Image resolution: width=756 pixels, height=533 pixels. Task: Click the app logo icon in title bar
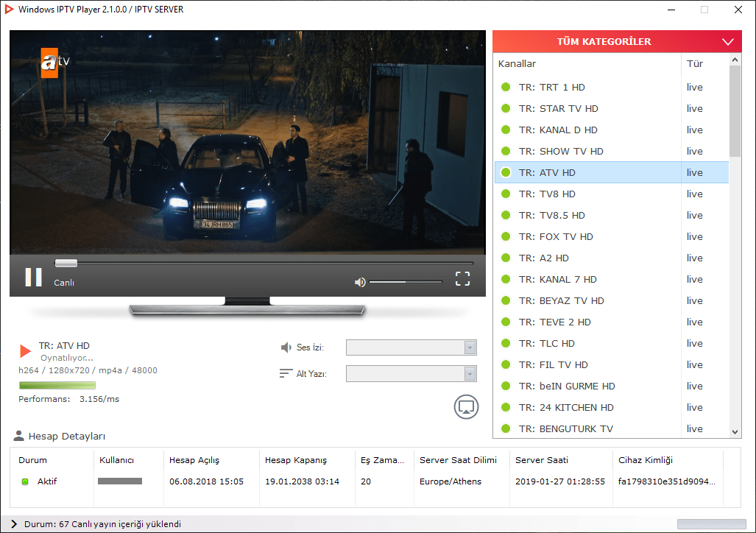(10, 10)
